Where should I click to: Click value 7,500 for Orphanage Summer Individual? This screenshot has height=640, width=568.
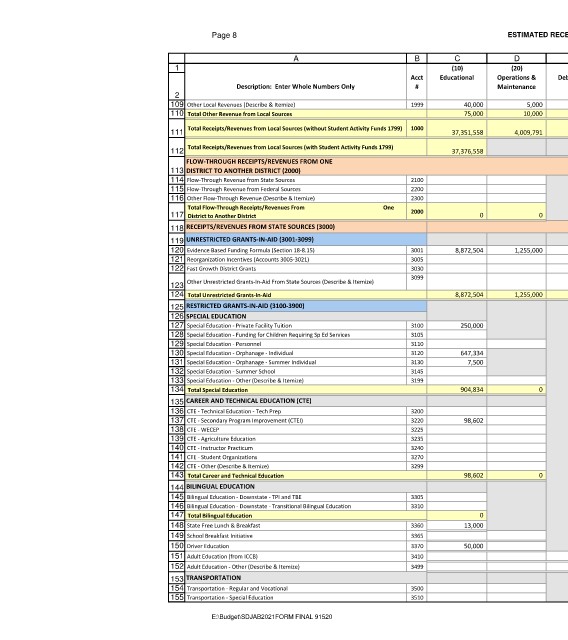475,362
